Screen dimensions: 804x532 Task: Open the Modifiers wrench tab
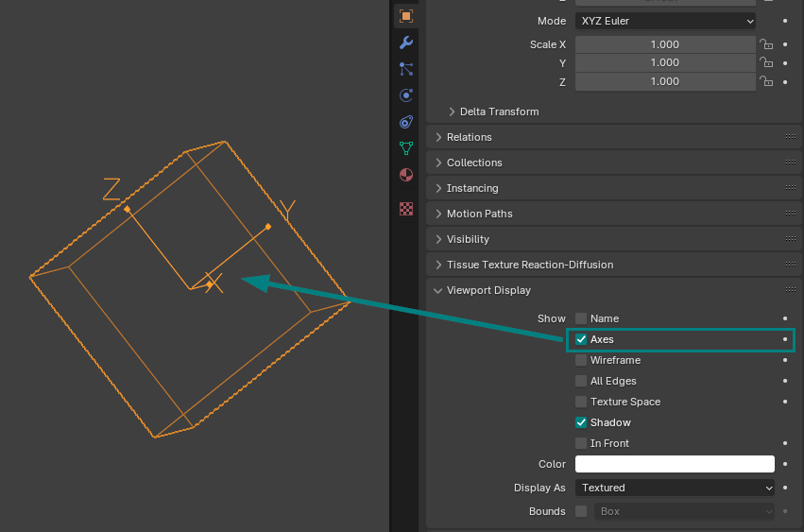point(406,43)
